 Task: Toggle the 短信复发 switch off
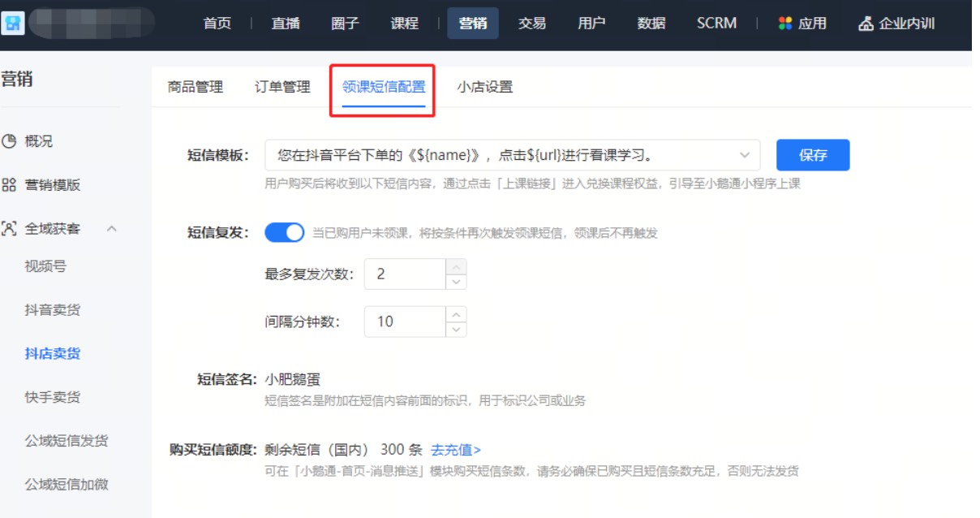point(285,233)
